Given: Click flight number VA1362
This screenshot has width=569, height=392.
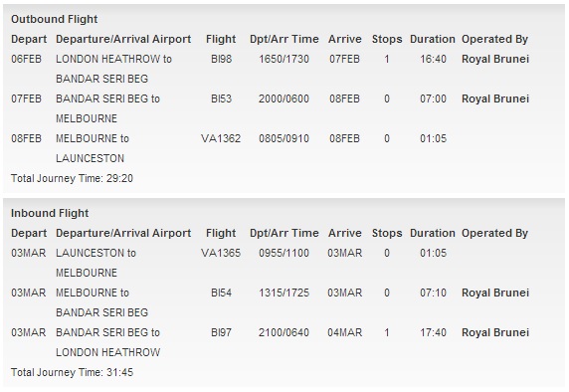Looking at the screenshot, I should pos(221,138).
